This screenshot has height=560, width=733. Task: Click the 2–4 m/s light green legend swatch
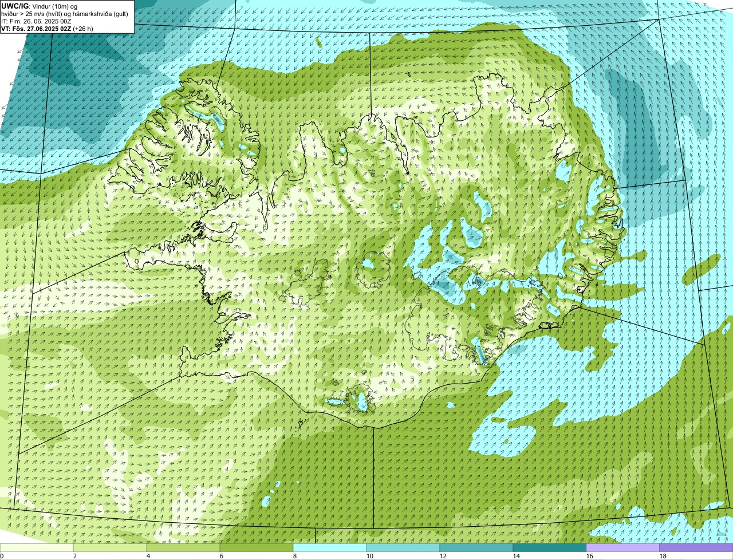(x=110, y=547)
